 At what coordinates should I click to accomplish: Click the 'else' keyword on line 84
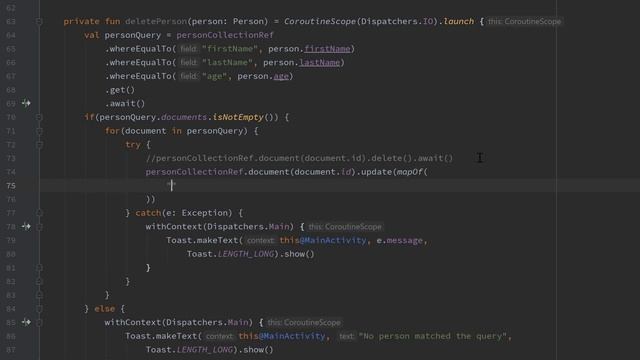(x=104, y=309)
